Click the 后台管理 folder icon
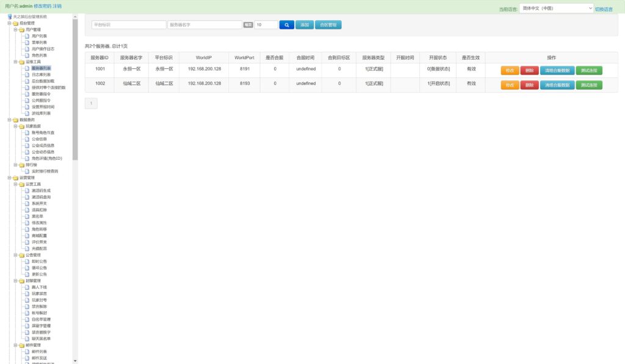 click(x=15, y=23)
